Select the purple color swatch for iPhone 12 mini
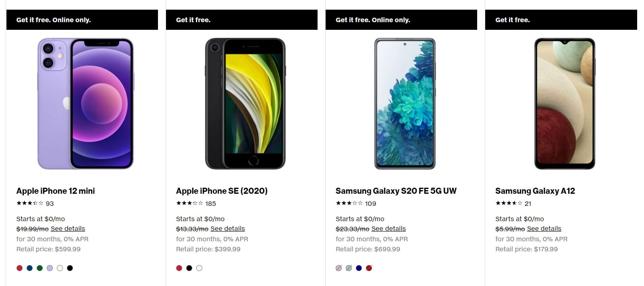Image resolution: width=644 pixels, height=286 pixels. (x=50, y=267)
